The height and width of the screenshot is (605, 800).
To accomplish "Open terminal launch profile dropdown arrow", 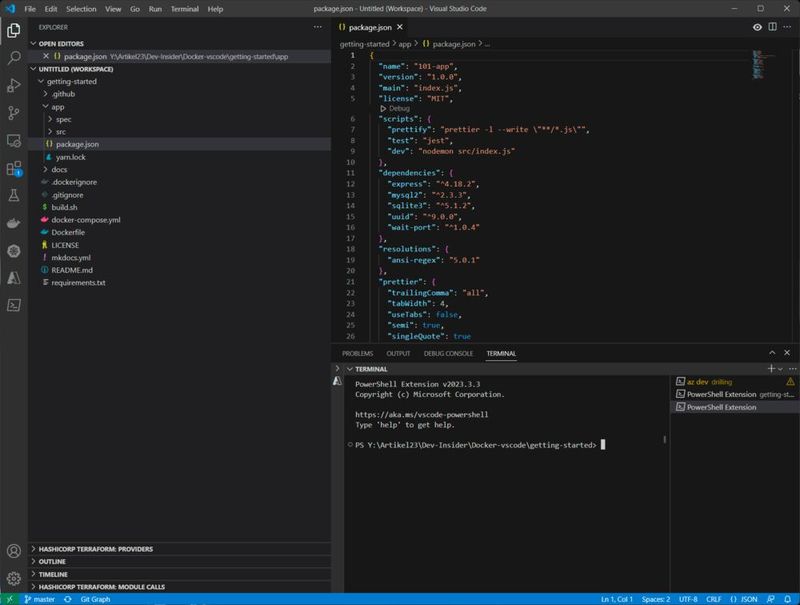I will [x=780, y=369].
